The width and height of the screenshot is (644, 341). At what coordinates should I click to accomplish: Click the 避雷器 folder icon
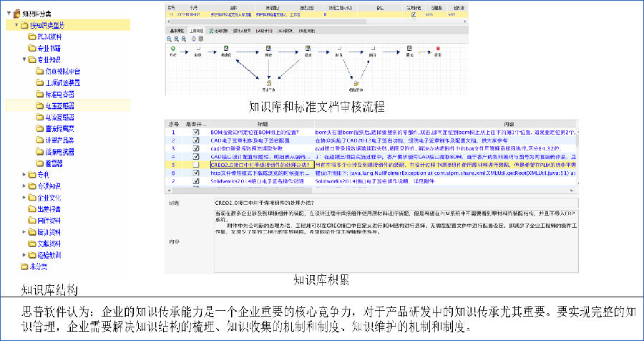point(39,163)
